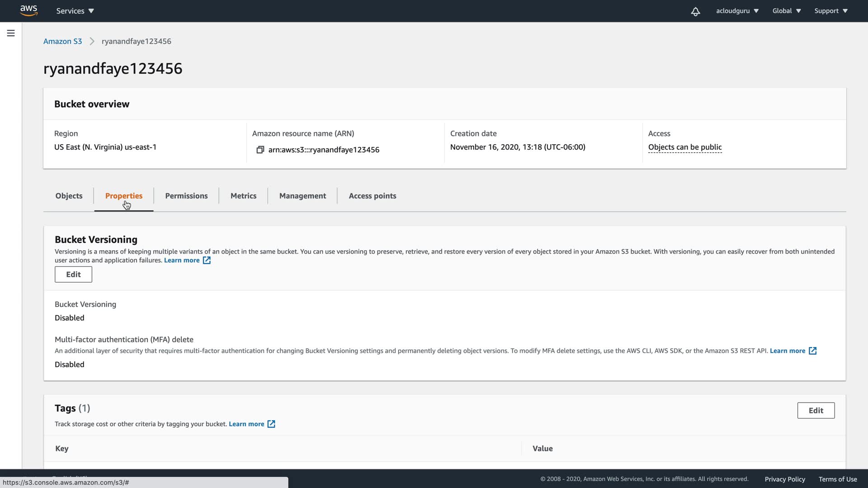Image resolution: width=868 pixels, height=488 pixels.
Task: Click the breadcrumb chevron separator
Action: (92, 41)
